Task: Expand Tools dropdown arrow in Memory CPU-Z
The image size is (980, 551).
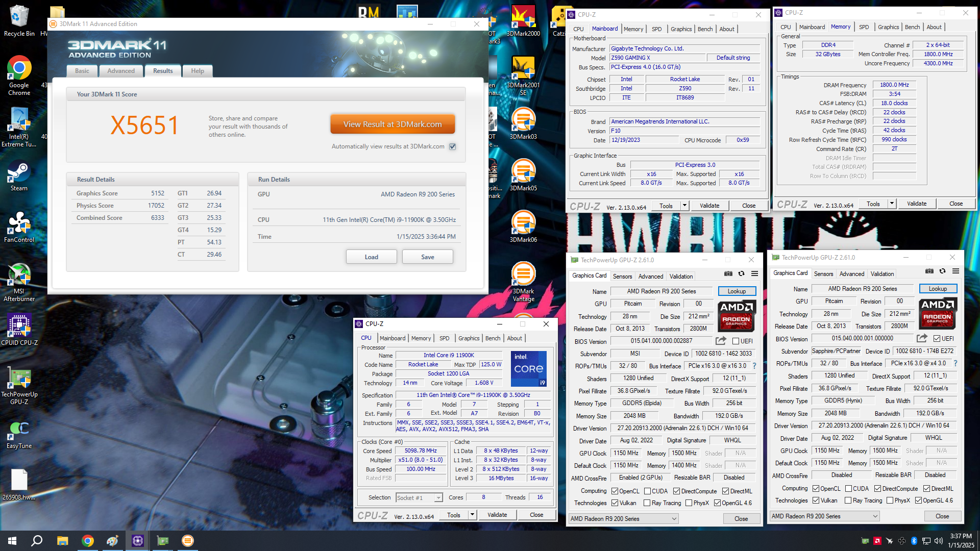Action: 892,204
